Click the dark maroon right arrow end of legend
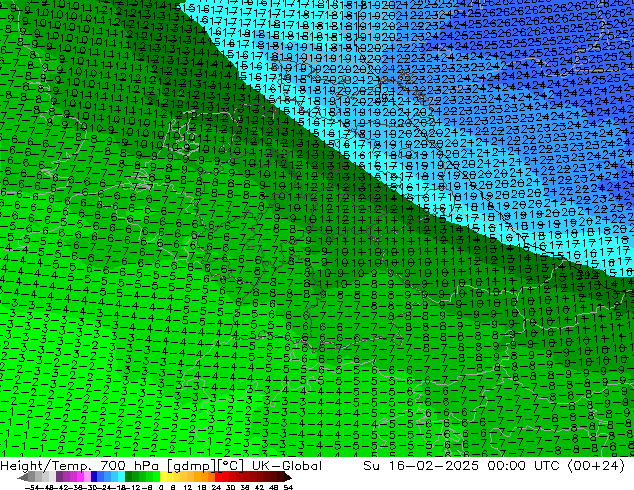Viewport: 634px width, 490px height. click(288, 477)
